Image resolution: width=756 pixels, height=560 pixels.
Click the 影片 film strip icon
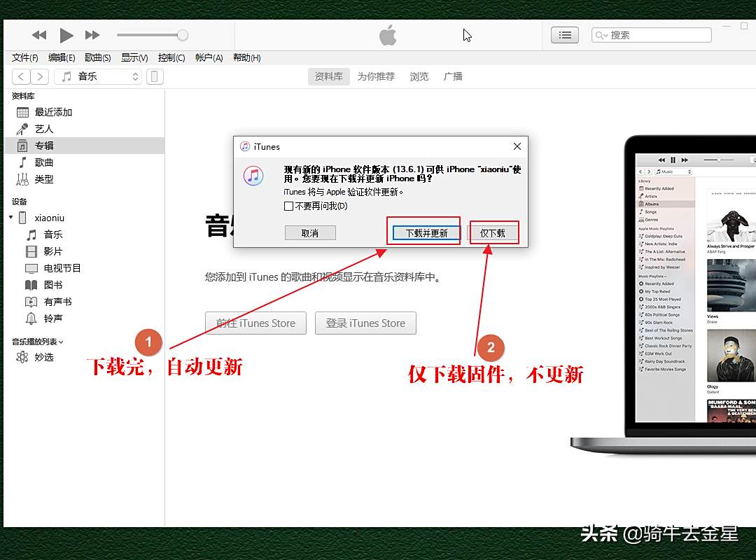[x=31, y=251]
